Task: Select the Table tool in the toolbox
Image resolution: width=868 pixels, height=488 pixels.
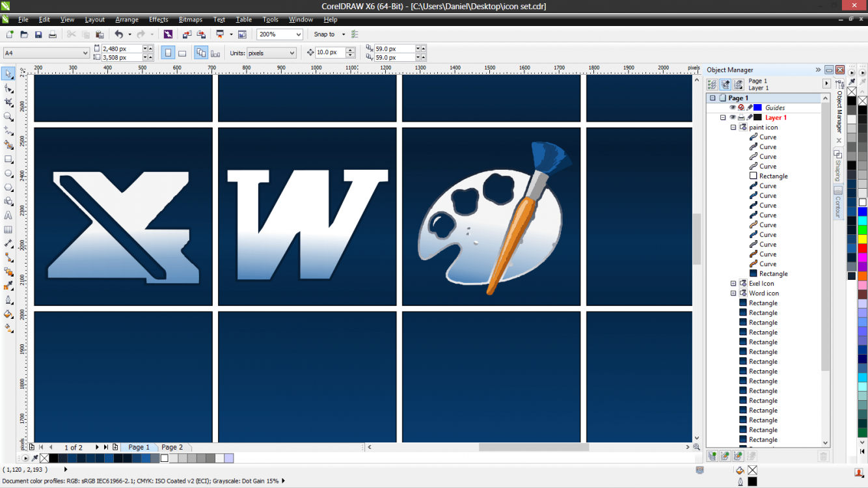Action: click(8, 230)
